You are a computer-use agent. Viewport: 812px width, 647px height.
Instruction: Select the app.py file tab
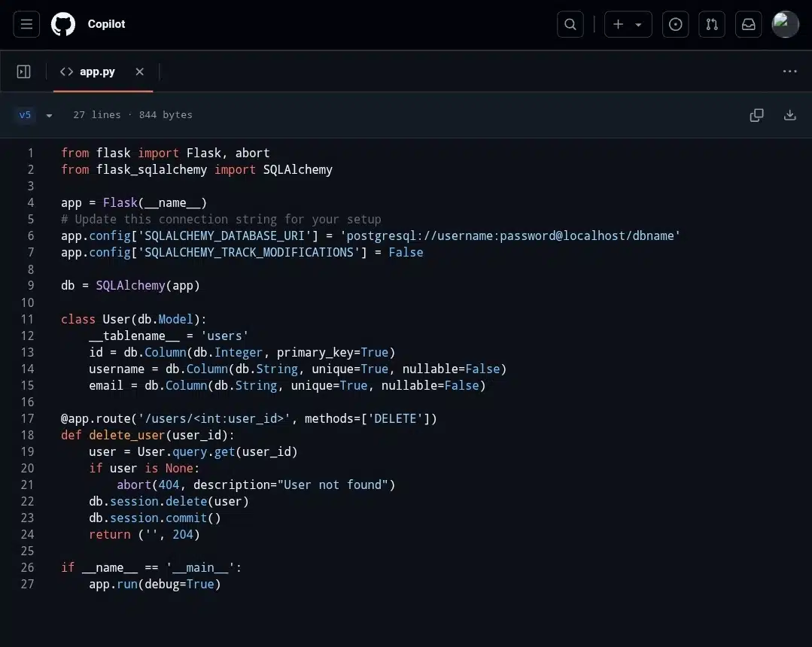(87, 72)
